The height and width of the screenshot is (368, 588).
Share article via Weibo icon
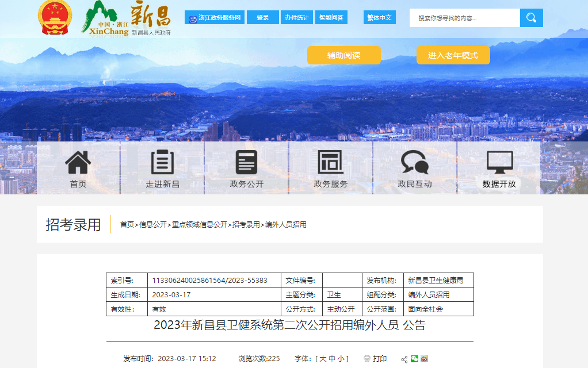pos(424,359)
